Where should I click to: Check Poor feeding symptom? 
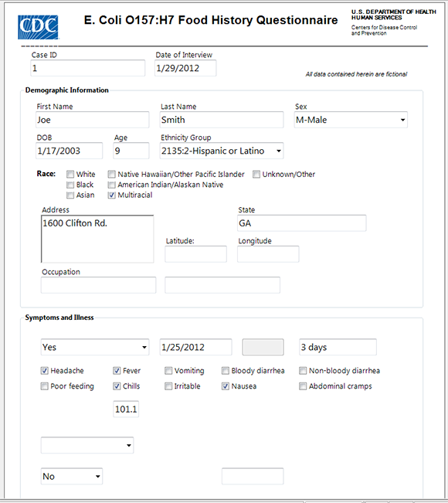(45, 386)
